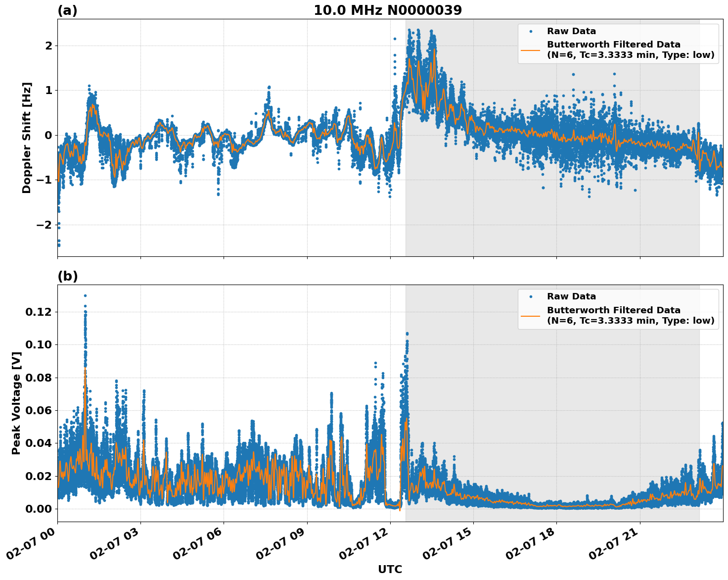The image size is (728, 580).
Task: Select the title 10.0 MHz N0000039
Action: [389, 9]
